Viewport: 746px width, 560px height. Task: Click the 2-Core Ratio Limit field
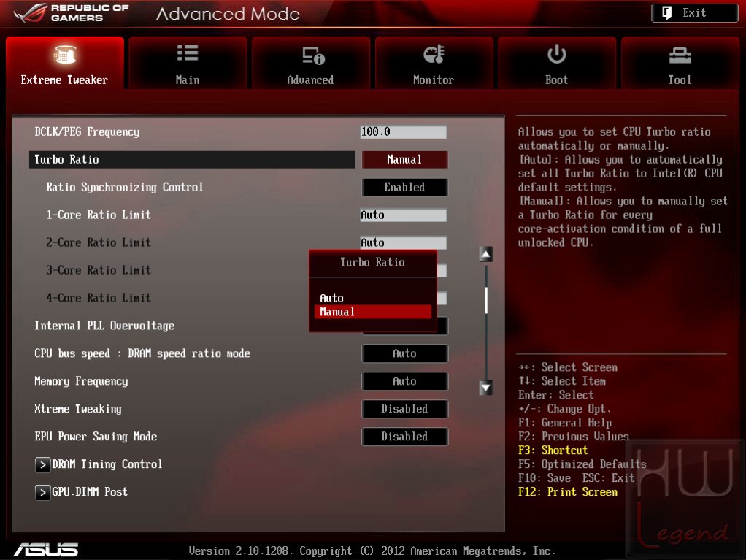pyautogui.click(x=404, y=242)
